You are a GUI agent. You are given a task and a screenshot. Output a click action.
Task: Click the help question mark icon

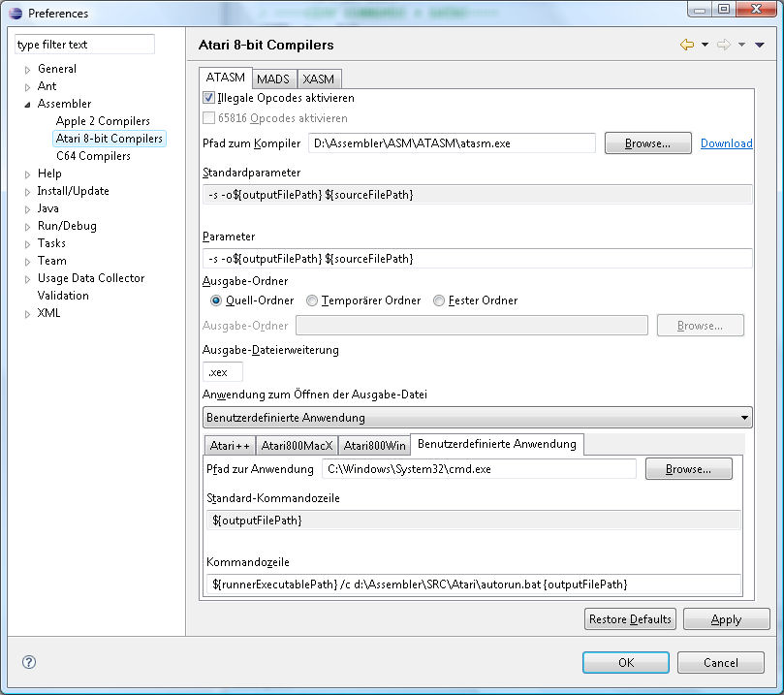point(29,662)
